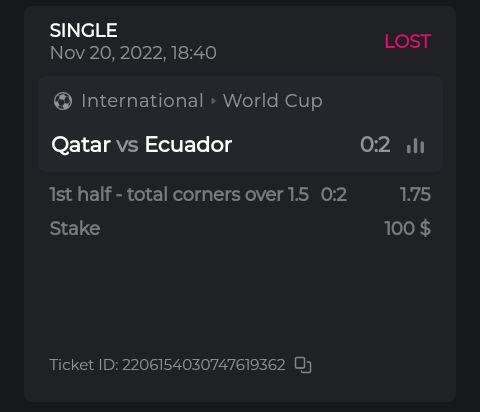Click the soccer ball sport icon

63,101
